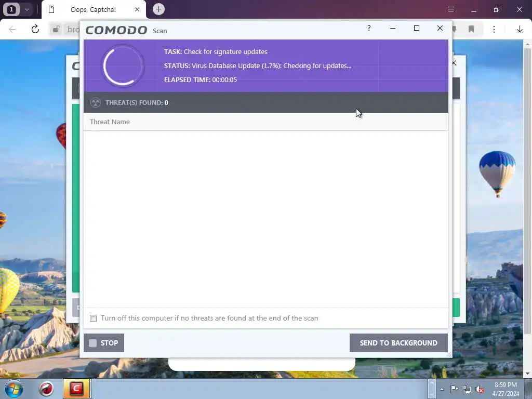Stop the running Comodo scan
This screenshot has height=399, width=532.
tap(104, 343)
